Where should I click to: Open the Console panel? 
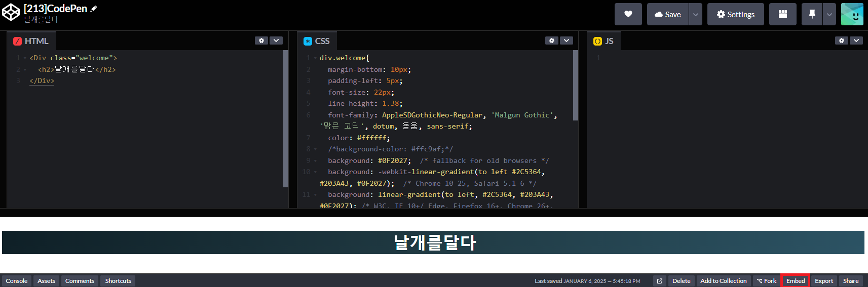pos(17,281)
